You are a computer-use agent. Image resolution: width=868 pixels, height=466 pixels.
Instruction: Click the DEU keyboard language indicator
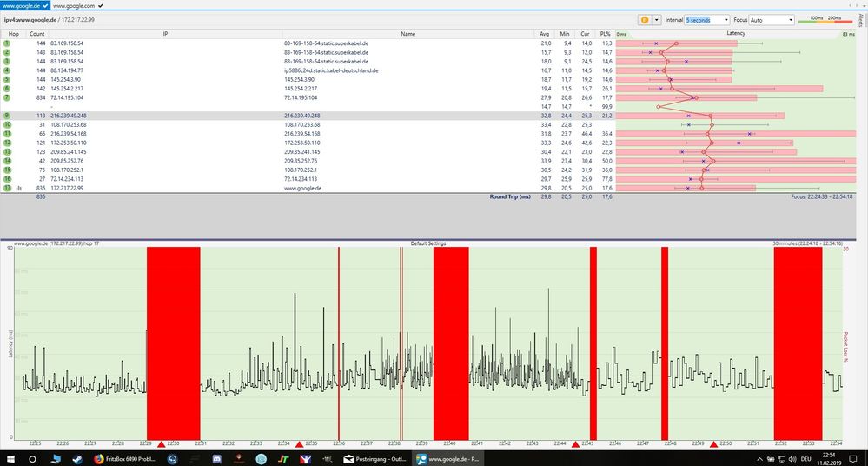pyautogui.click(x=806, y=459)
